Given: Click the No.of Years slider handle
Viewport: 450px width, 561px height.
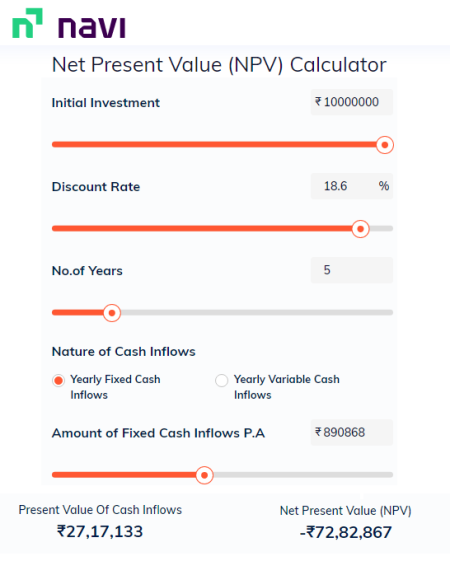Looking at the screenshot, I should (x=112, y=313).
